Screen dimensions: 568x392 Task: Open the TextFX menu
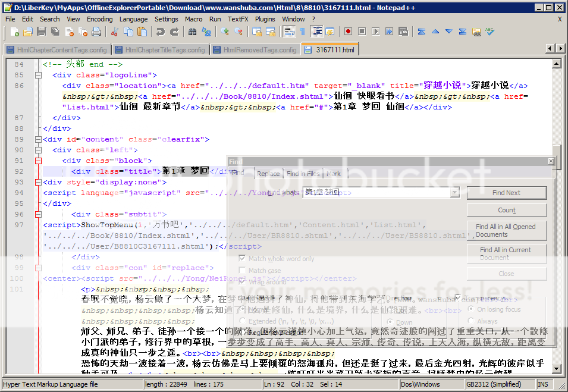click(x=238, y=19)
